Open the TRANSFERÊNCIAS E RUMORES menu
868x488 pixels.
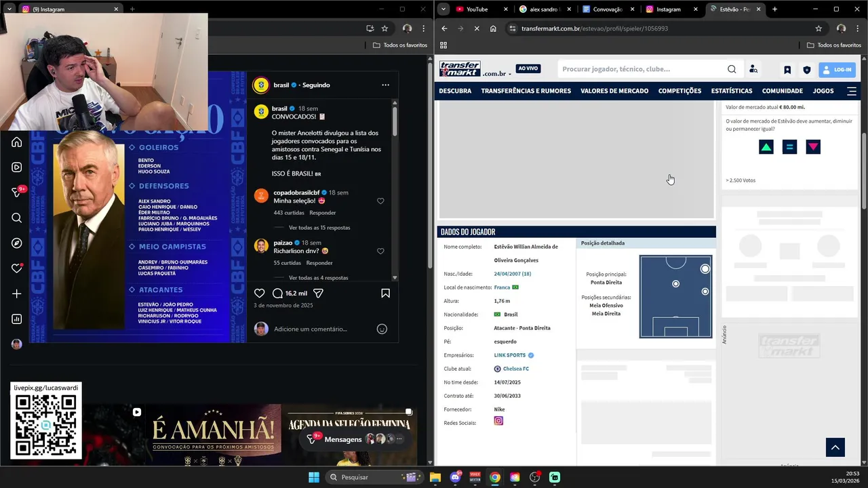point(526,91)
